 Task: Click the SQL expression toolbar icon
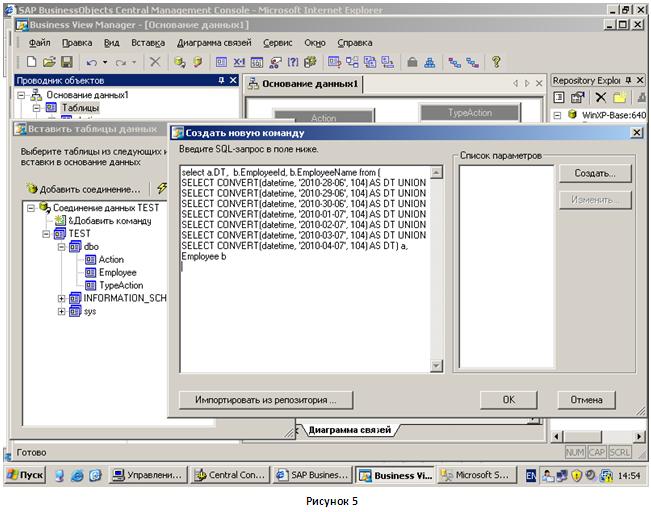[257, 62]
